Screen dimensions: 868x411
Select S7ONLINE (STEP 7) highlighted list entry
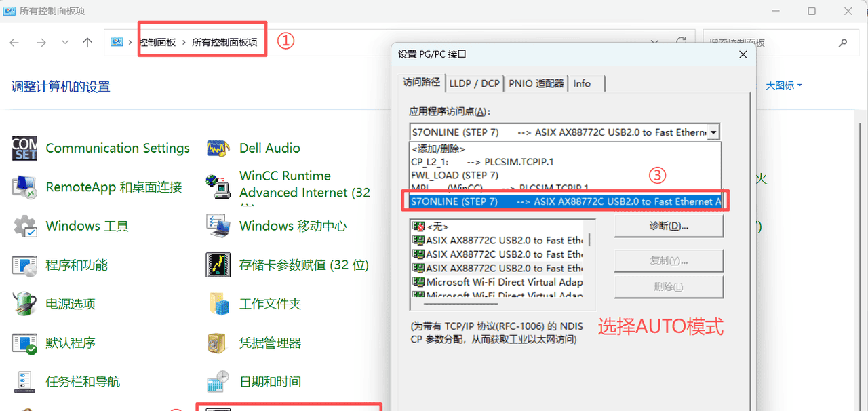coord(566,201)
